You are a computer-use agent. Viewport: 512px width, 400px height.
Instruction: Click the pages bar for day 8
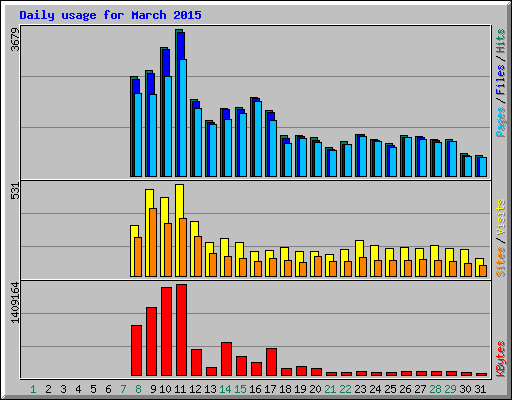pos(138,135)
